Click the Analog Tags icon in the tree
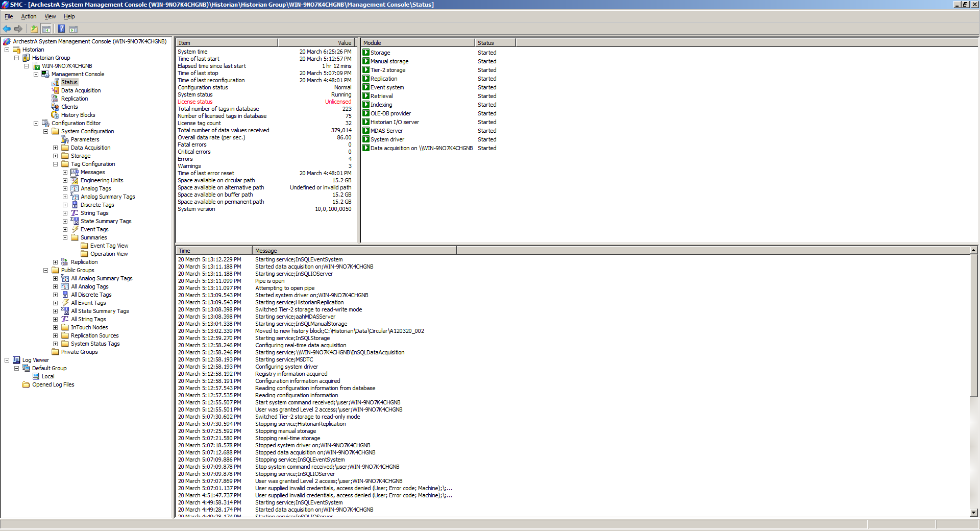Screen dimensions: 980x531 (75, 188)
